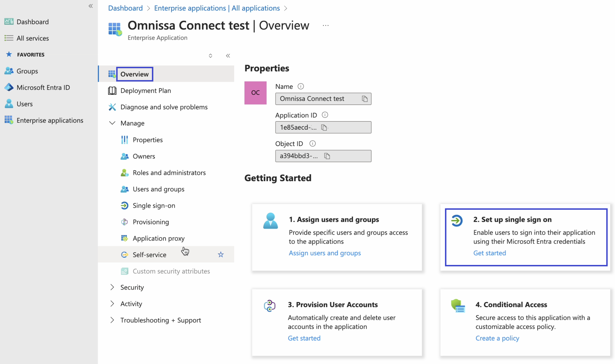The height and width of the screenshot is (364, 615).
Task: Click the Overview grid icon in resource menu
Action: [112, 74]
